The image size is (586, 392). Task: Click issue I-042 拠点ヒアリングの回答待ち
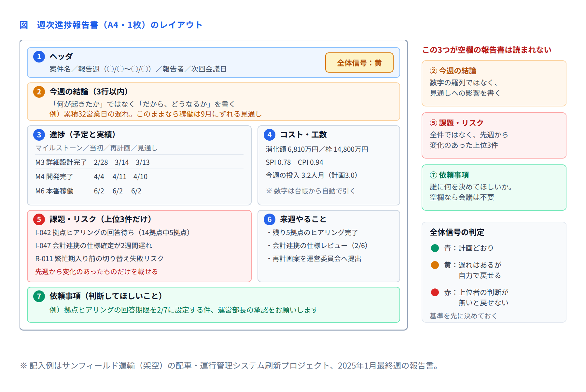click(113, 232)
